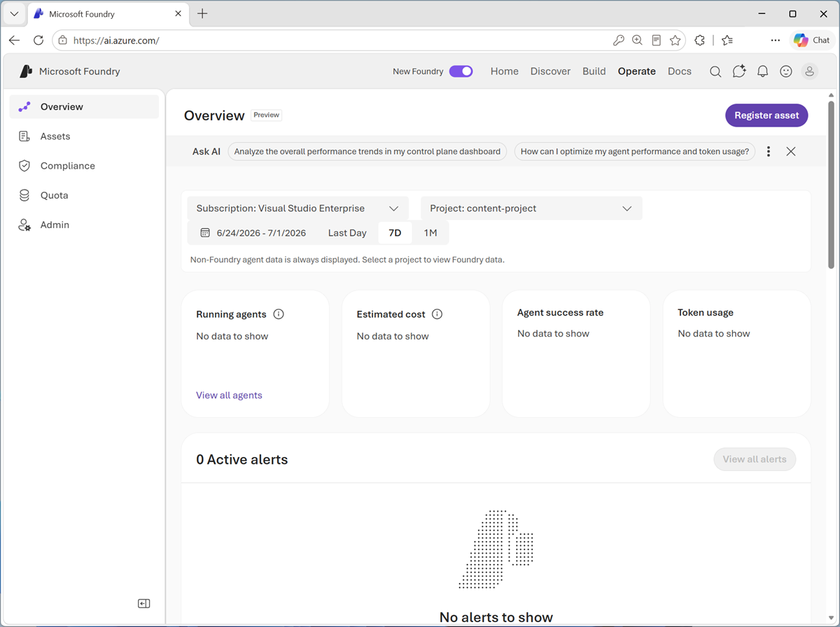Go to the Home tab

505,71
